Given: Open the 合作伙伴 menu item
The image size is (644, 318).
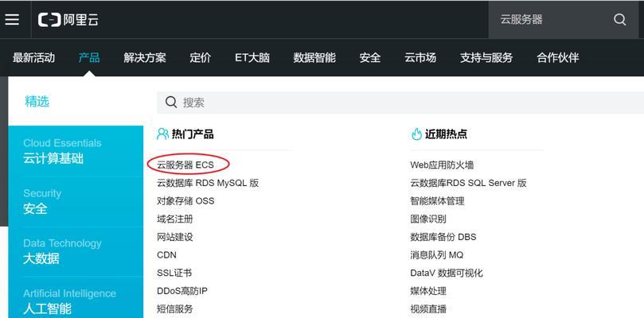Looking at the screenshot, I should click(558, 58).
